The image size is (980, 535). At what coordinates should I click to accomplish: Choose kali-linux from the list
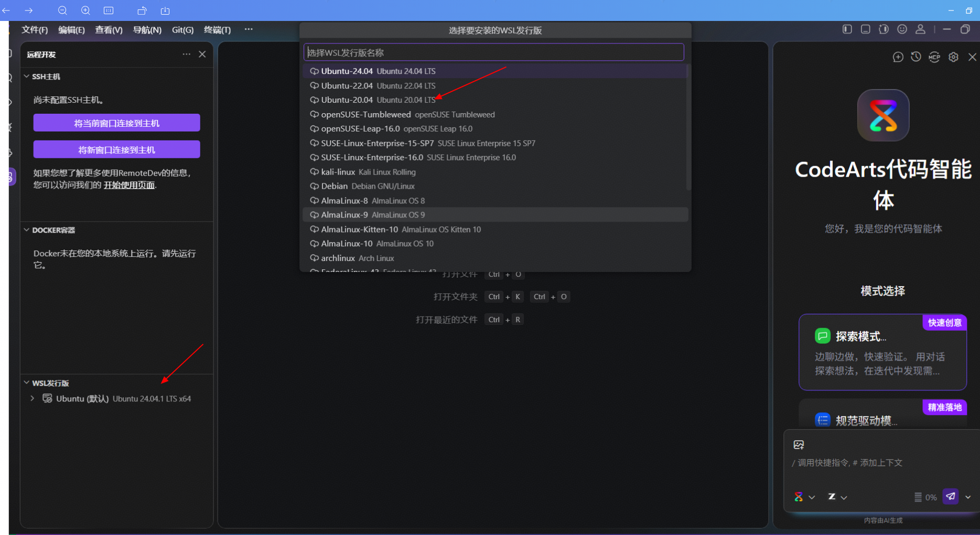click(x=495, y=172)
